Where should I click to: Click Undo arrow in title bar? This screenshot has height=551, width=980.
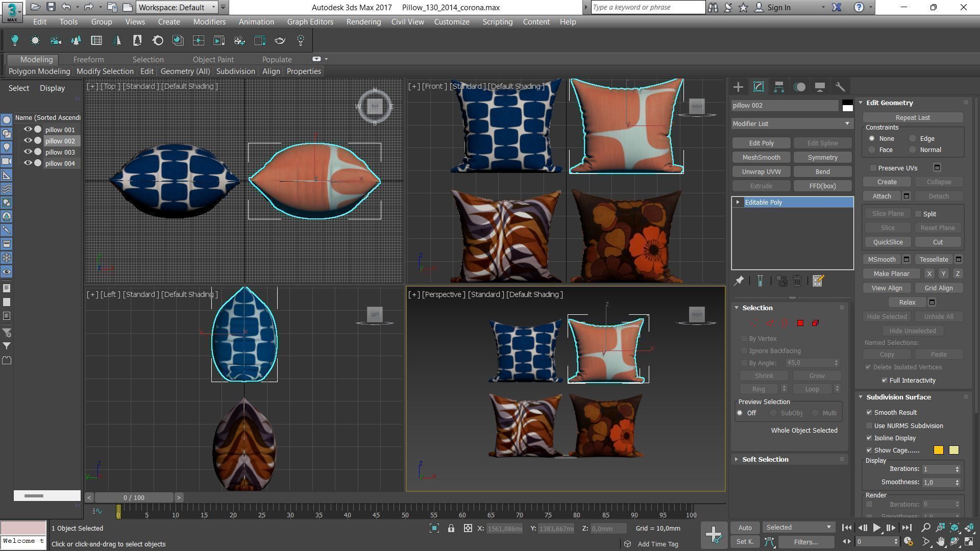click(66, 7)
